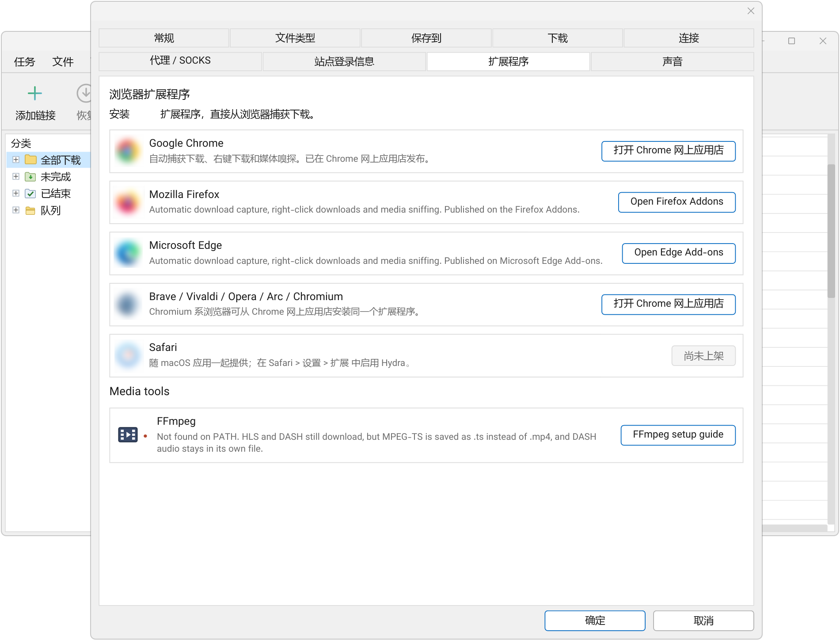Screen dimensions: 840x640
Task: Maximize the main window behind dialog
Action: point(791,41)
